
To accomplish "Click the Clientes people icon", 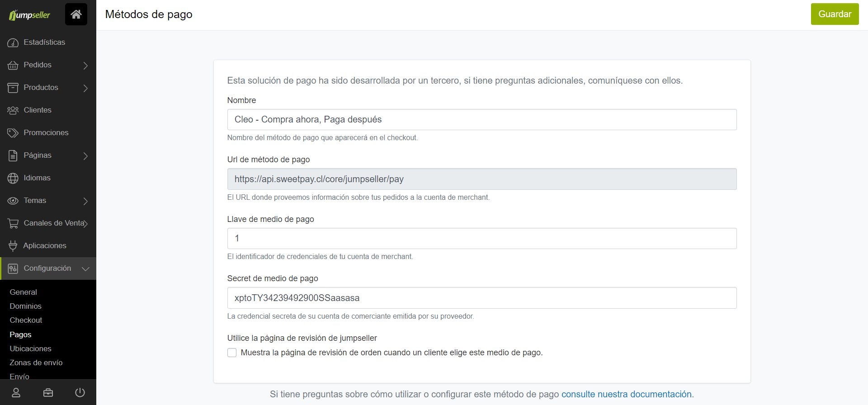I will [x=13, y=110].
